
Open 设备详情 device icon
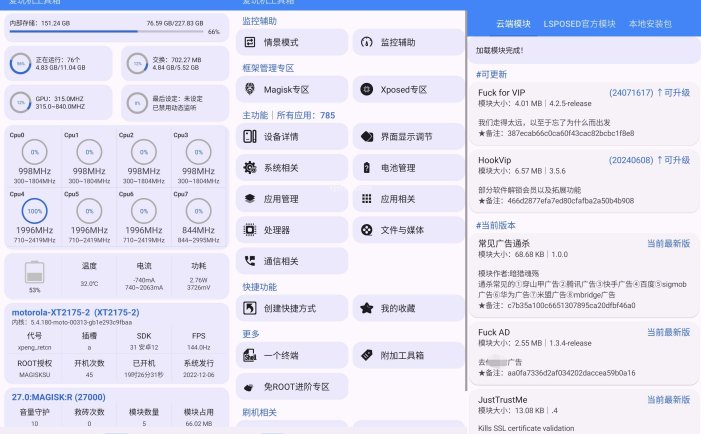point(249,136)
